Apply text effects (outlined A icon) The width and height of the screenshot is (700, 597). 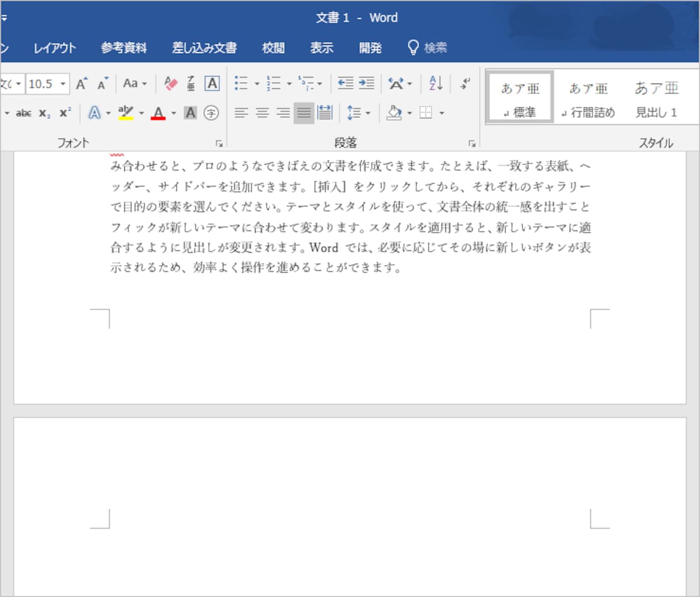point(94,113)
